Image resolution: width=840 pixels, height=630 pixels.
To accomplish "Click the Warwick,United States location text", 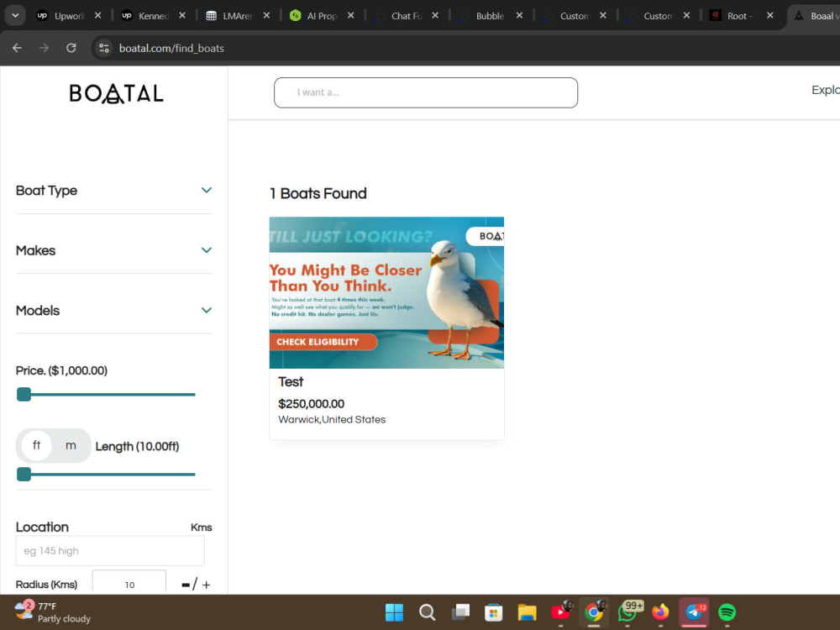I will (332, 419).
